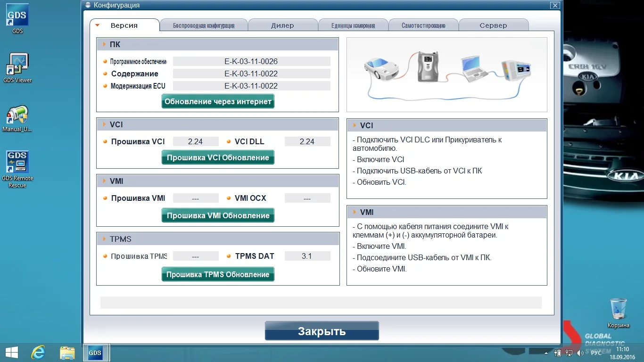Click the laptop icon in diagram
The width and height of the screenshot is (644, 362).
coord(474,69)
